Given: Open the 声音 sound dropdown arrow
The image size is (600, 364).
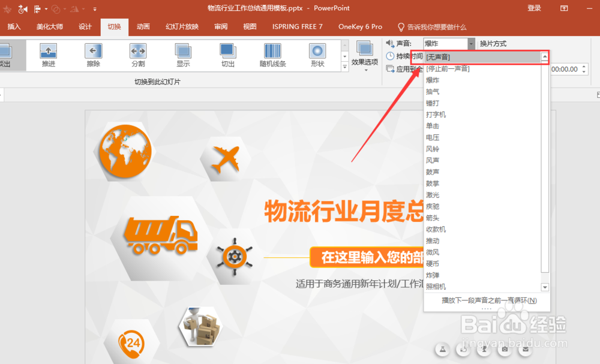Looking at the screenshot, I should [470, 43].
